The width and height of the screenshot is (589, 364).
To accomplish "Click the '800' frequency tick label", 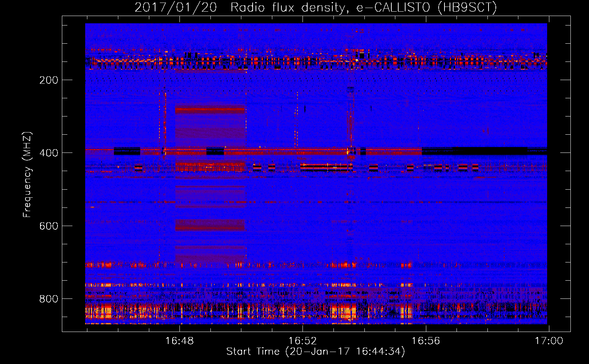I will pyautogui.click(x=49, y=299).
